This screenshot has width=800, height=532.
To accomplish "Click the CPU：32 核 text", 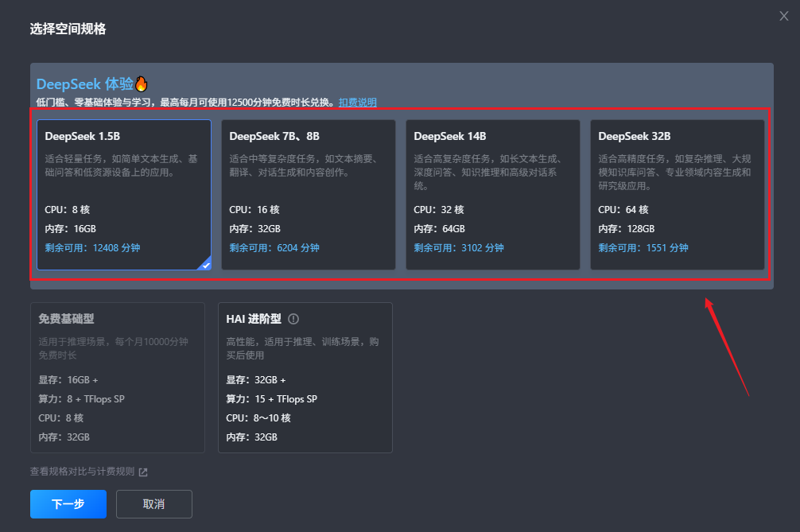I will [439, 210].
